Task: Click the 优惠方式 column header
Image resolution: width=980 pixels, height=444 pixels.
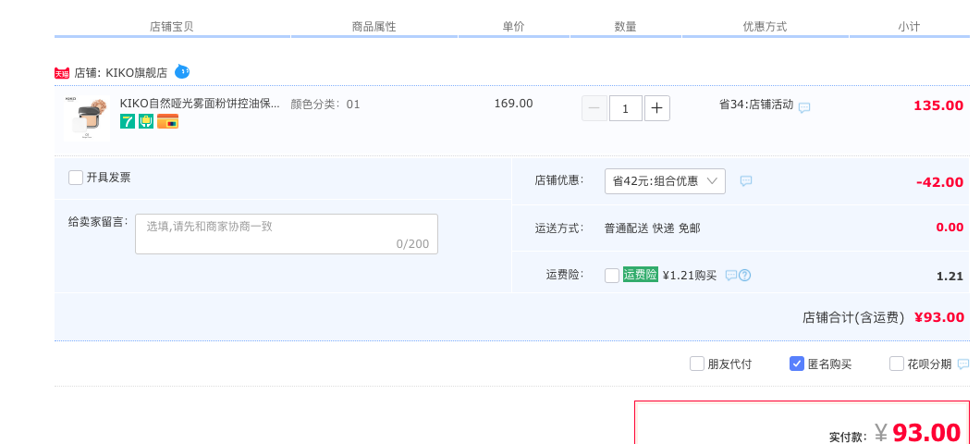Action: pos(765,27)
